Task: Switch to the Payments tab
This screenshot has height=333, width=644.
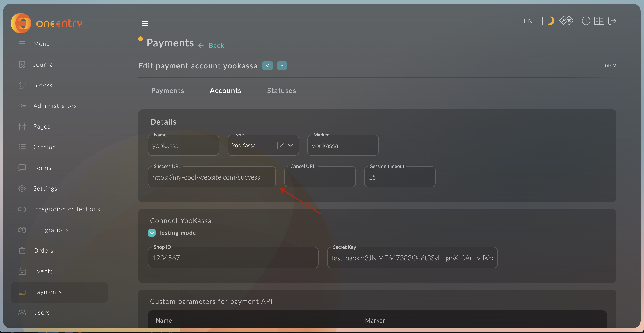Action: [168, 90]
